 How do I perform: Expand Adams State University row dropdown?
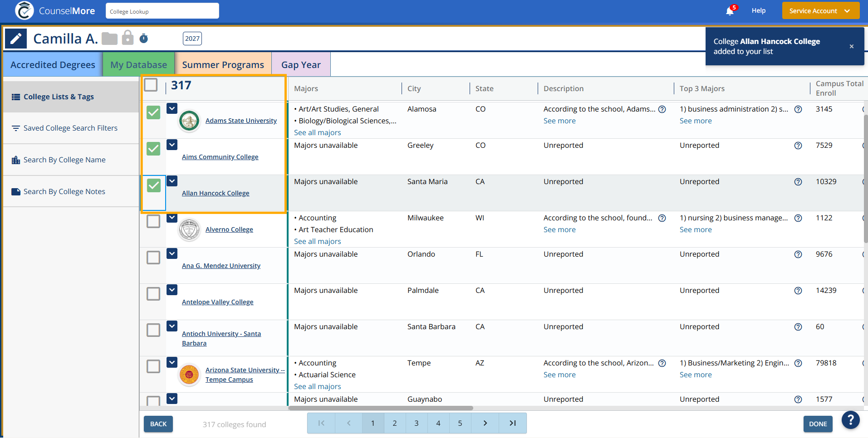[172, 108]
